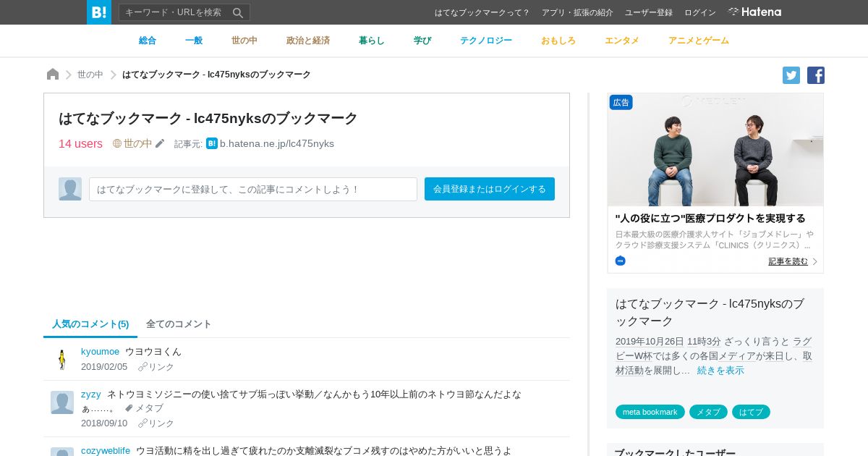Share page on Twitter
868x456 pixels.
pyautogui.click(x=791, y=75)
